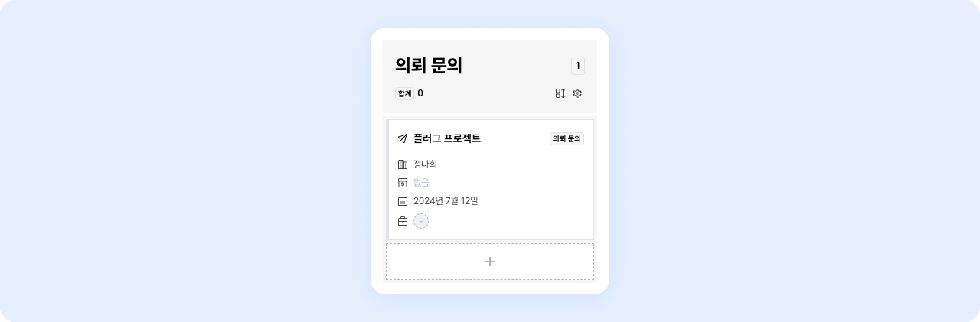Click the card count badge showing 1

coord(578,66)
